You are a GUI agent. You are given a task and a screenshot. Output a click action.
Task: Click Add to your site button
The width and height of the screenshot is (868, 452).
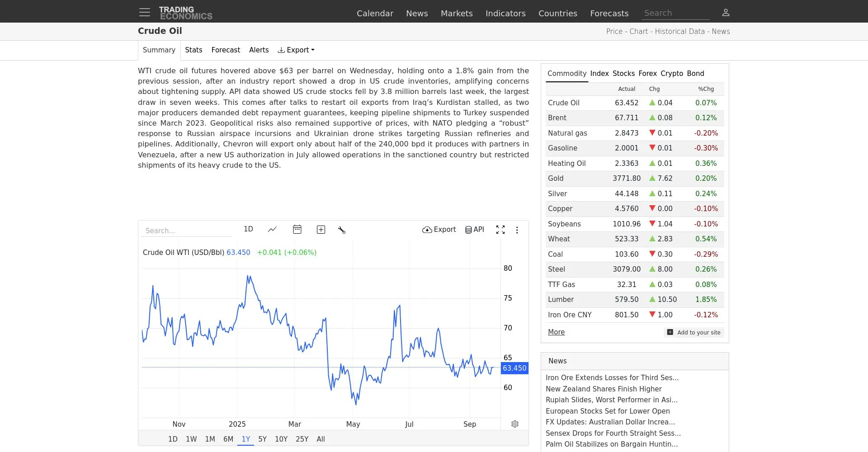(694, 332)
